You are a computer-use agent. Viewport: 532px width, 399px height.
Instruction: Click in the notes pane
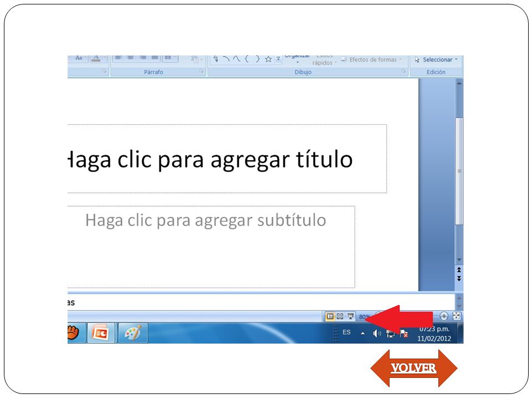point(261,302)
